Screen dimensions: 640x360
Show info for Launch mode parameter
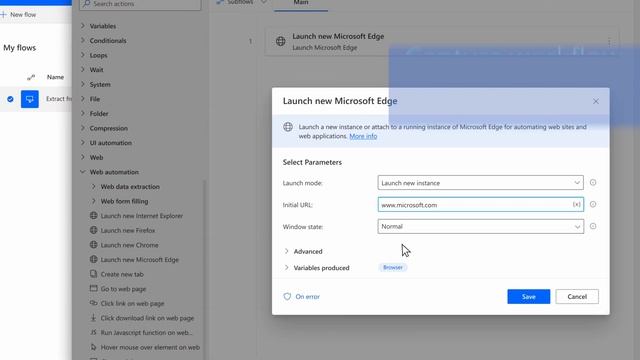pyautogui.click(x=593, y=182)
